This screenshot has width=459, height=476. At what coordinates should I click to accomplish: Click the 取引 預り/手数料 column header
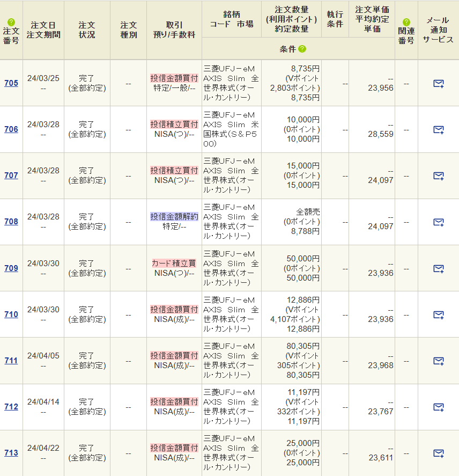(x=174, y=30)
